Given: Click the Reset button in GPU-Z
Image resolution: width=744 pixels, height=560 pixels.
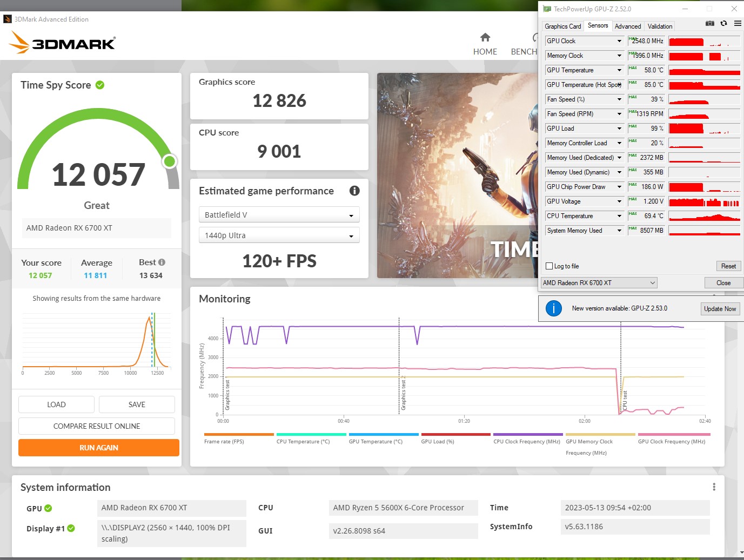Looking at the screenshot, I should (728, 266).
